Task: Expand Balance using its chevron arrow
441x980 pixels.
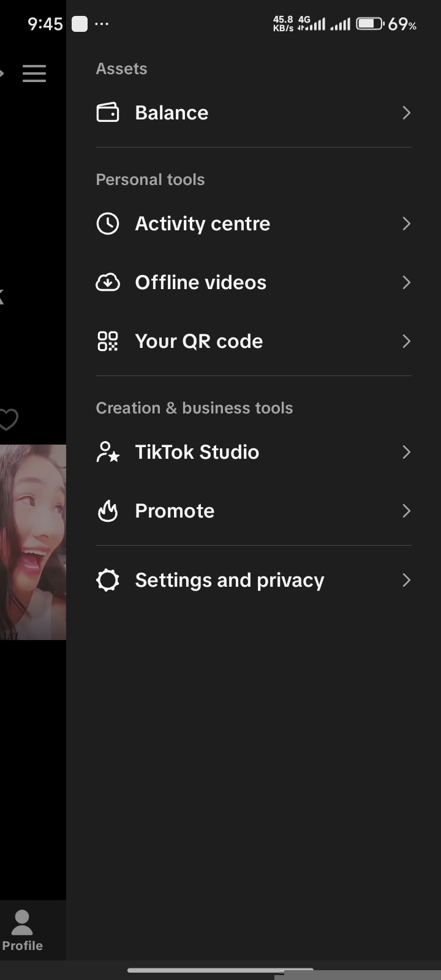Action: click(406, 113)
